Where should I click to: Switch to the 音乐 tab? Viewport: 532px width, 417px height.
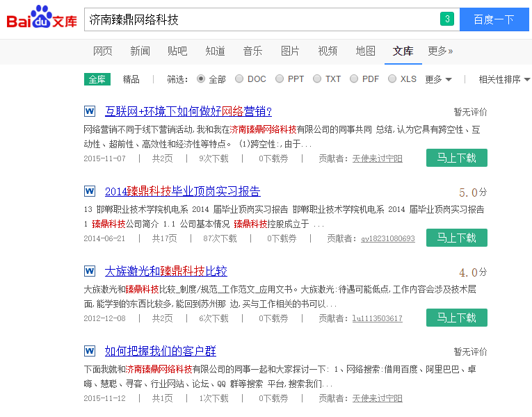point(252,51)
